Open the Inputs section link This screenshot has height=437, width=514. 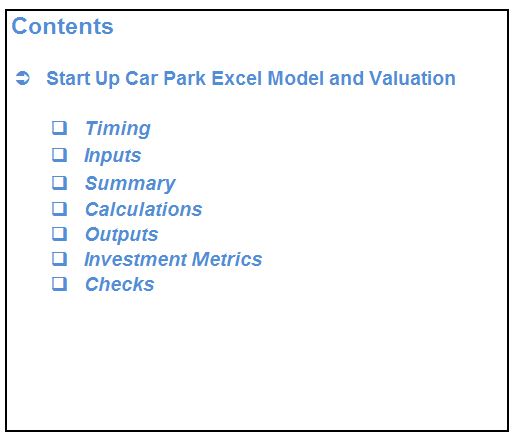[113, 156]
